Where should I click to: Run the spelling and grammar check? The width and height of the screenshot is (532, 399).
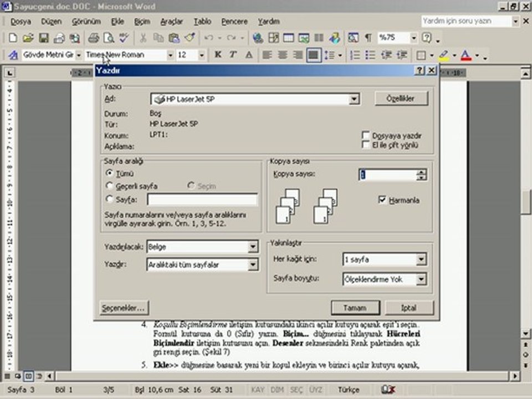click(124, 38)
